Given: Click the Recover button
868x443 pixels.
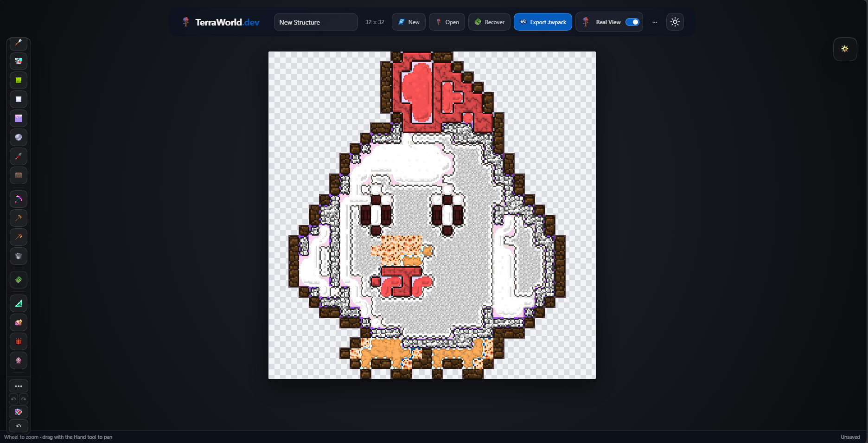Looking at the screenshot, I should click(490, 22).
